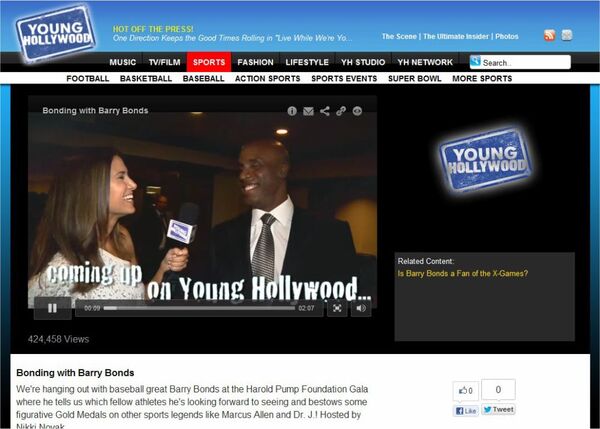Viewport: 600px width, 429px height.
Task: Go to BASKETBALL subsection
Action: [x=146, y=78]
